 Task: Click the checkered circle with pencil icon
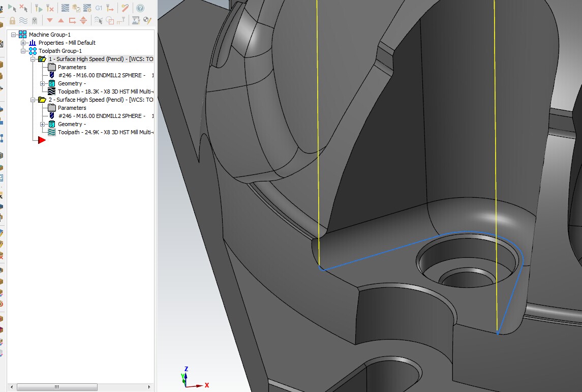click(147, 20)
